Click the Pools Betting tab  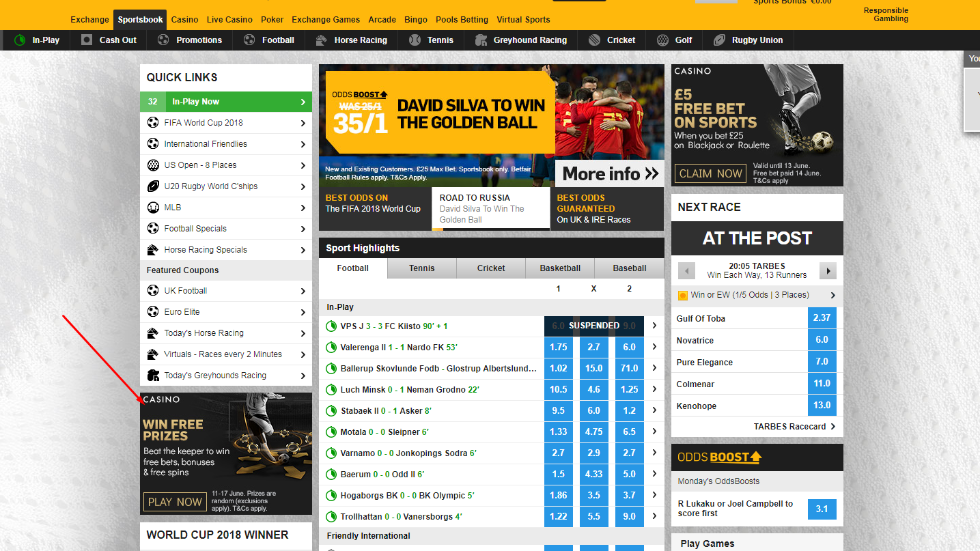click(x=462, y=19)
